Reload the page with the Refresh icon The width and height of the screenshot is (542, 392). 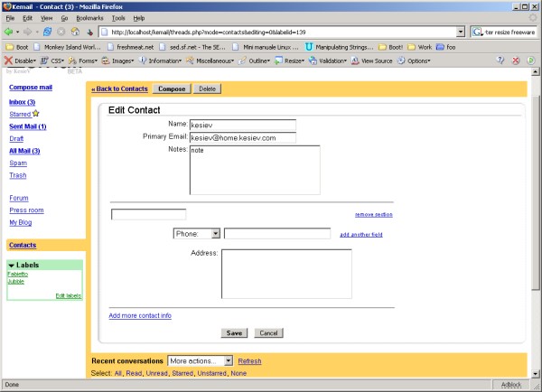pos(47,32)
